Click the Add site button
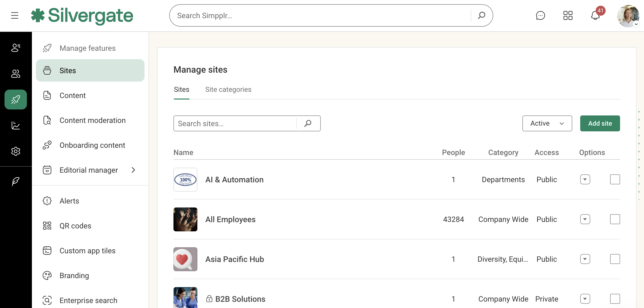 [x=600, y=123]
